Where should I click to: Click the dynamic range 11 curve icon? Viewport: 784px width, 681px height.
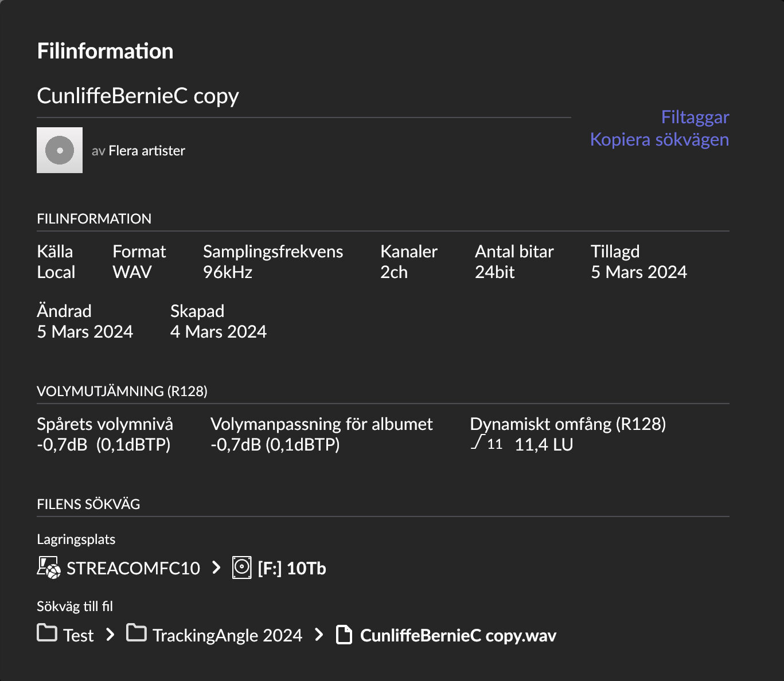(x=486, y=443)
